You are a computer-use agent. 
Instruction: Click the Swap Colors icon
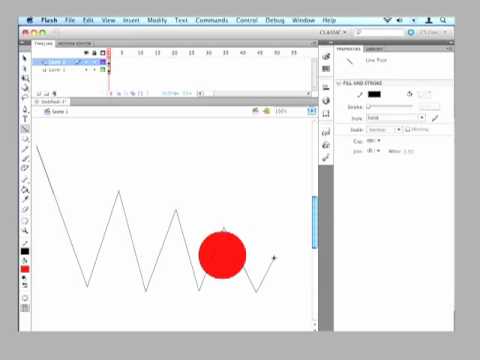25,285
